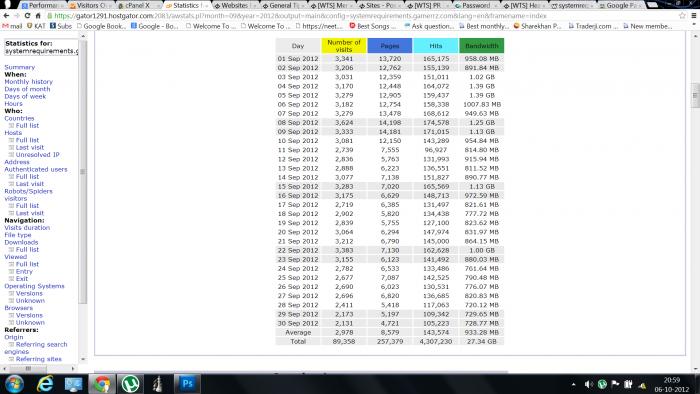Open the browser home icon

click(x=38, y=16)
